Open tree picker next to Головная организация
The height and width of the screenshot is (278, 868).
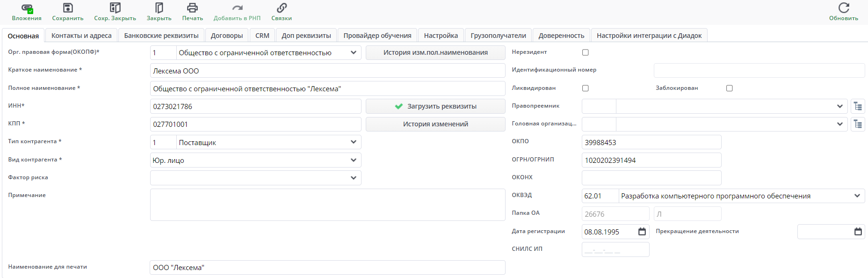[857, 124]
